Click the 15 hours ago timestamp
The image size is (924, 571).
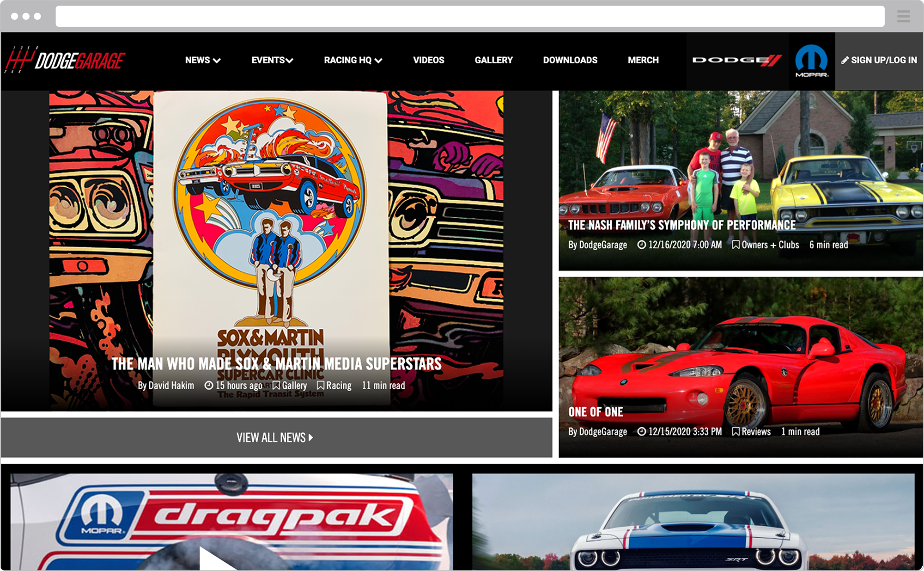[239, 385]
